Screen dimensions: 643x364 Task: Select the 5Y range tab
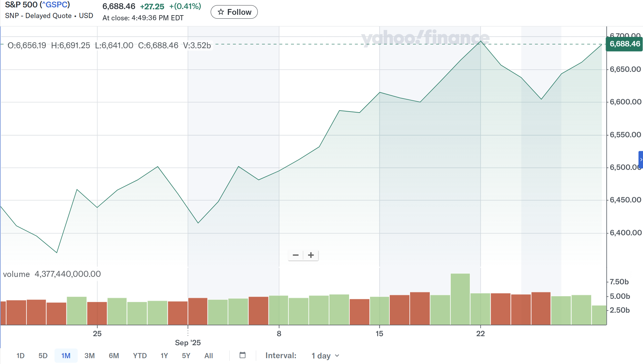pos(186,356)
